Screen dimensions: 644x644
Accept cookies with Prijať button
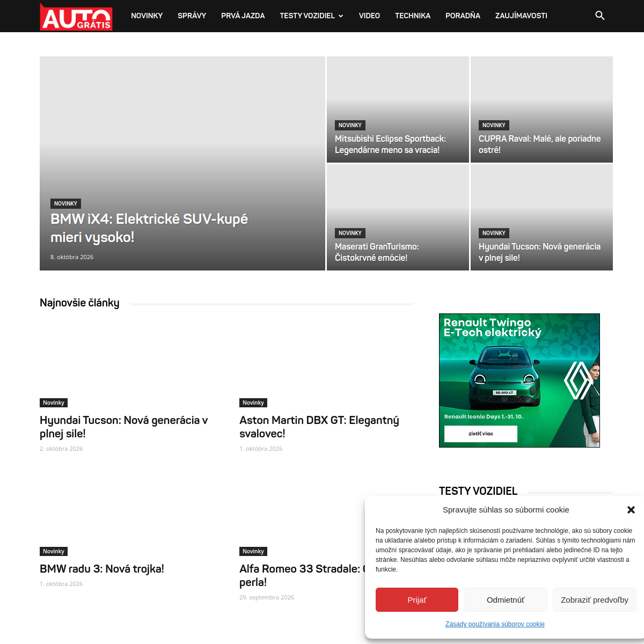click(417, 599)
